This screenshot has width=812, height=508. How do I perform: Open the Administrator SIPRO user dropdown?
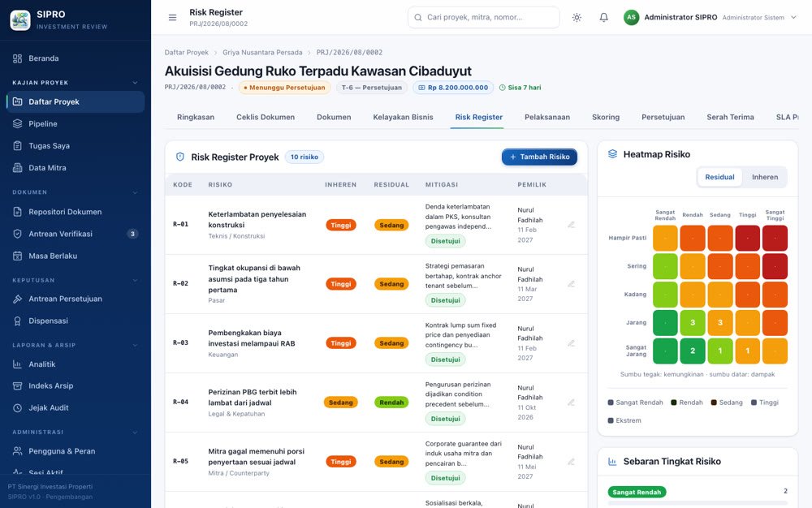tap(710, 18)
